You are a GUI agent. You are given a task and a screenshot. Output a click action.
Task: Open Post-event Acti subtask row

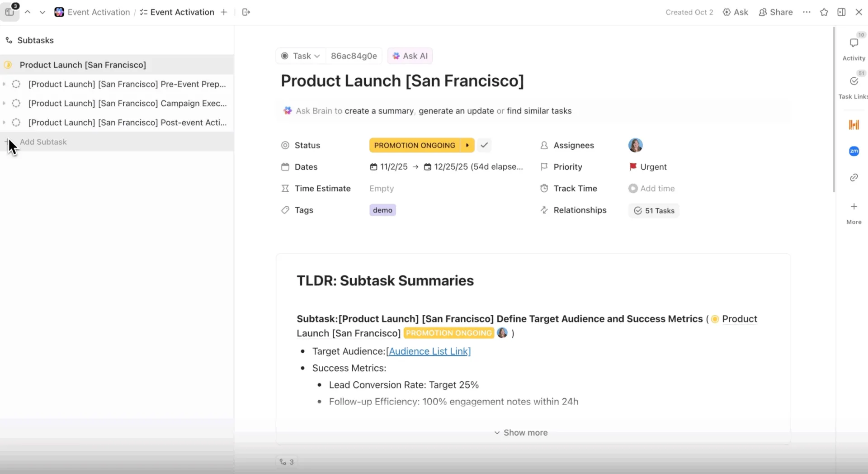coord(127,123)
